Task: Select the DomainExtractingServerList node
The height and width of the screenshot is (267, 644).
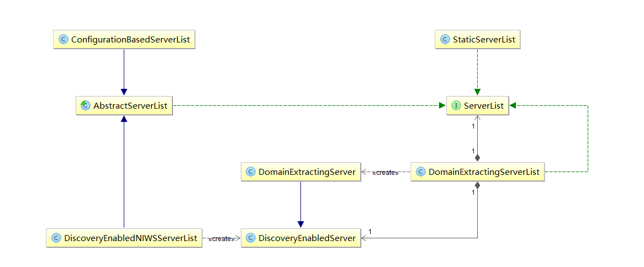Action: click(x=478, y=172)
